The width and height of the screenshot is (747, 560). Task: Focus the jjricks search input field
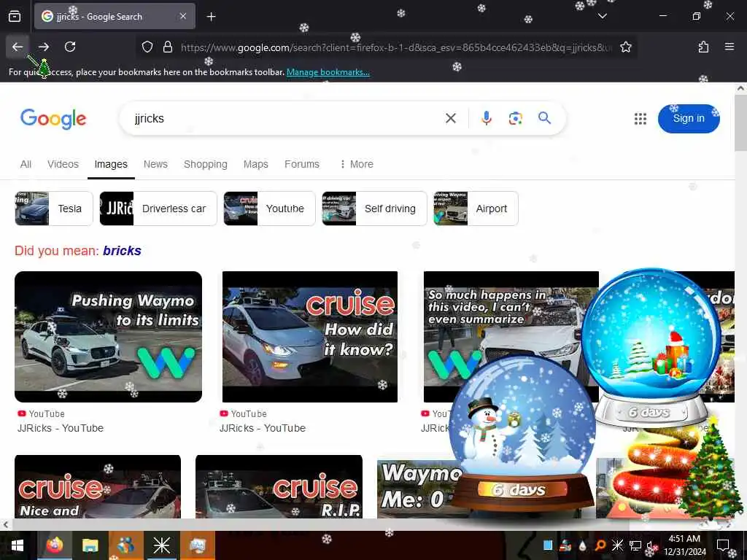coord(286,118)
